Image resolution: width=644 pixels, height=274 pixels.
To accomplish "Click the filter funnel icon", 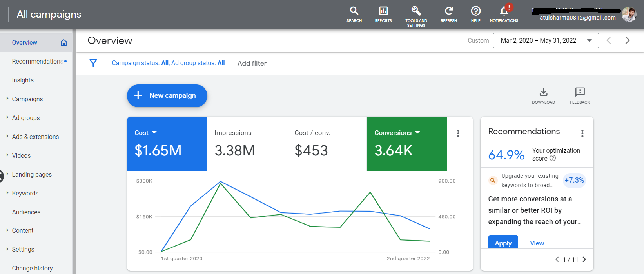I will (93, 63).
